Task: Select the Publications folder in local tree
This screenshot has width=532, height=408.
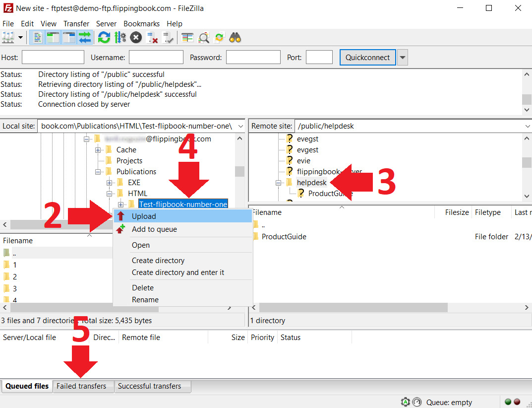Action: coord(136,172)
